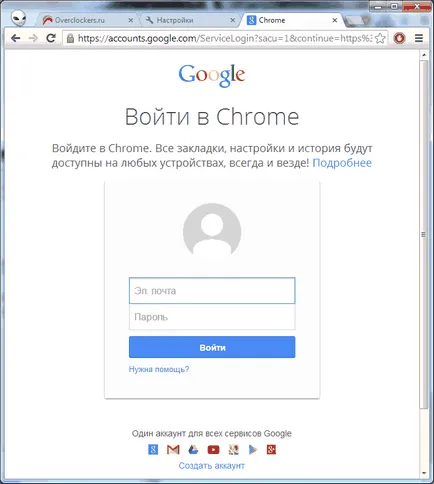Click the reload page icon
This screenshot has height=484, width=434.
point(51,38)
